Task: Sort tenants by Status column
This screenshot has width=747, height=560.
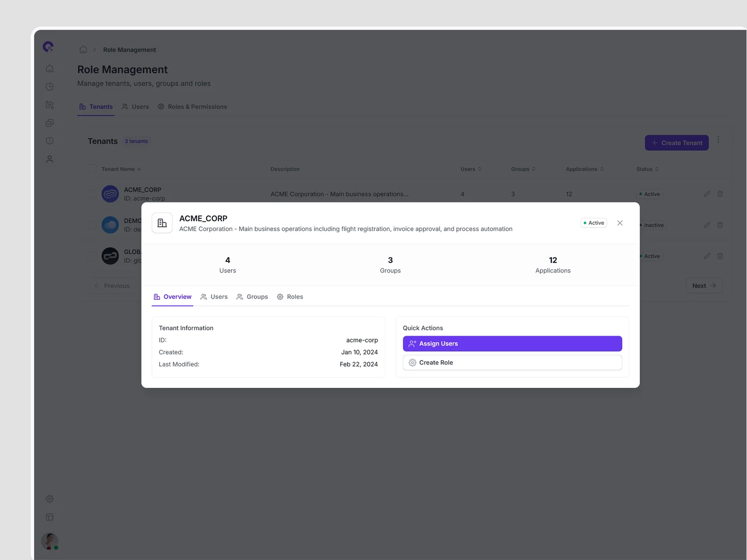Action: [x=647, y=169]
